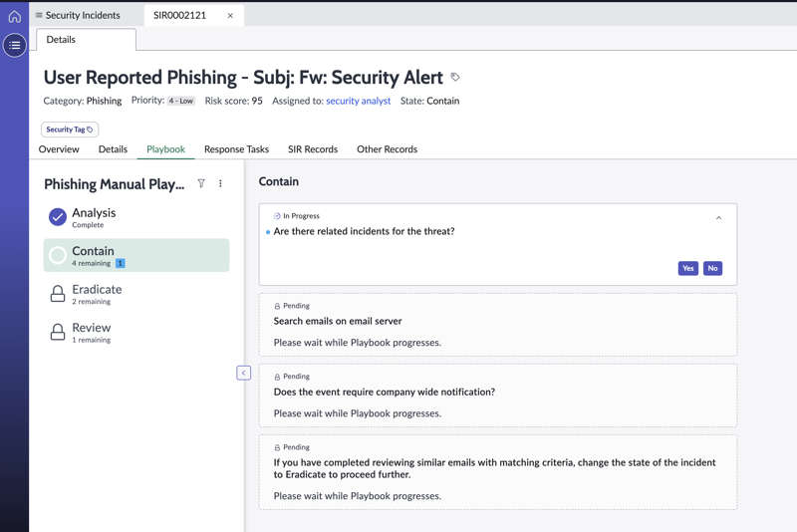Screen dimensions: 797x532
Task: Click the change state to Eradicate task text
Action: pos(494,468)
